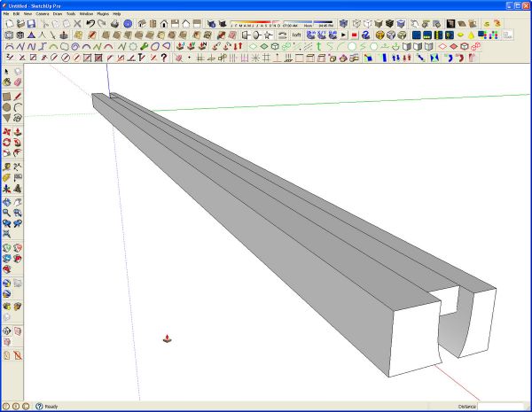Click the status bar help question icon
Viewport: 532px width, 412px height.
pos(39,406)
